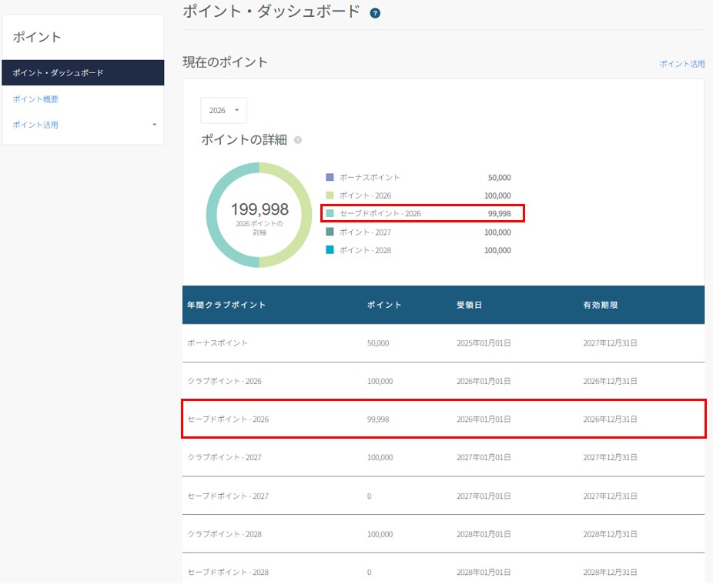This screenshot has height=588, width=713.
Task: Click the セーブドポイント - 2026 legend swatch
Action: (330, 214)
